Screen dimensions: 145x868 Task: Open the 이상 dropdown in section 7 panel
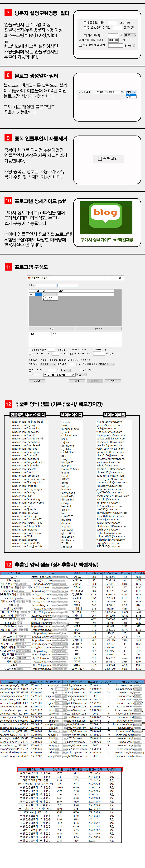click(x=130, y=35)
